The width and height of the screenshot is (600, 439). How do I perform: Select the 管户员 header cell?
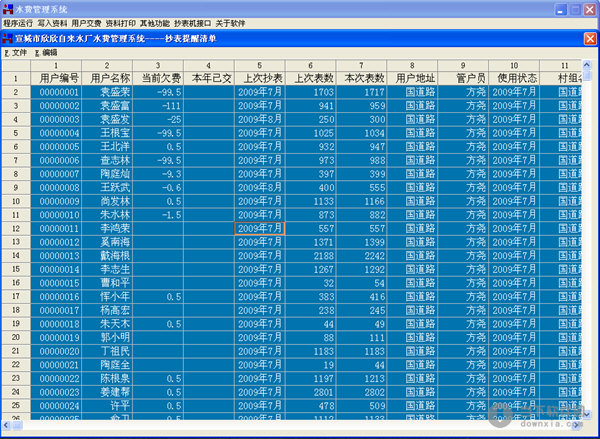tap(463, 78)
